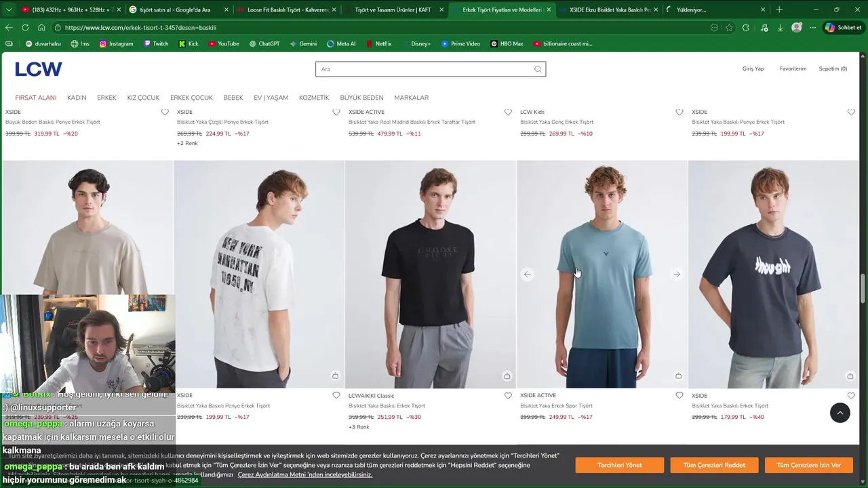Open the MARKALAR menu

pos(411,98)
